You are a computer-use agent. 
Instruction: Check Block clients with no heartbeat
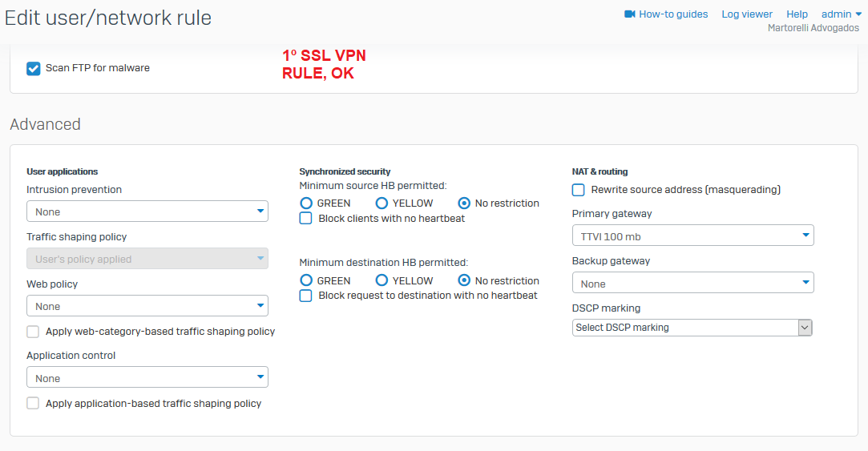(x=305, y=218)
